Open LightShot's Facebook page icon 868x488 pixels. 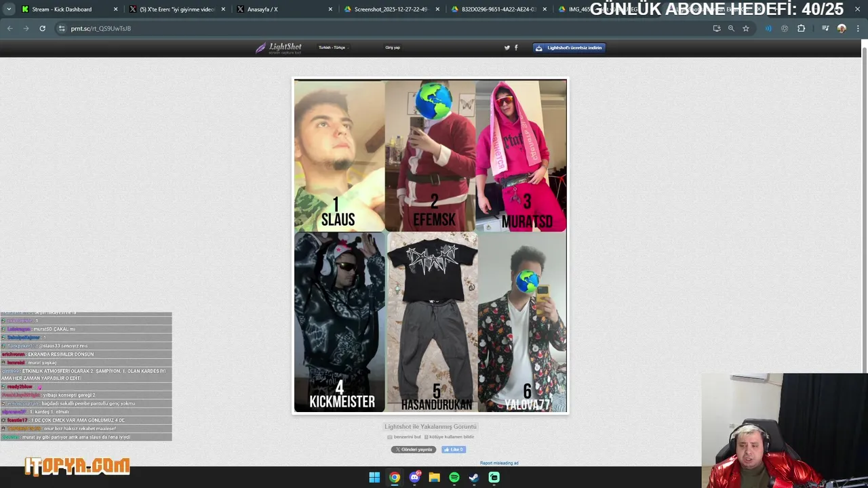click(516, 47)
